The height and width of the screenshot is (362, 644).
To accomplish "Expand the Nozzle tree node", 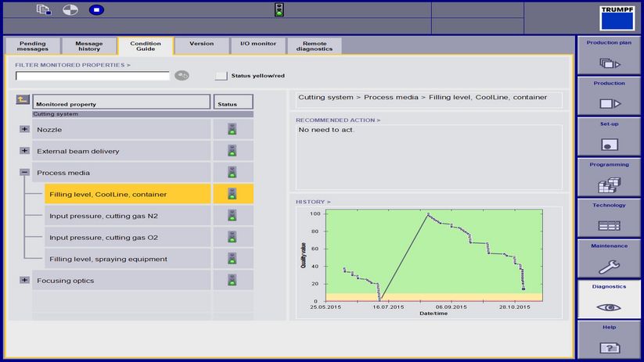I will (x=24, y=129).
